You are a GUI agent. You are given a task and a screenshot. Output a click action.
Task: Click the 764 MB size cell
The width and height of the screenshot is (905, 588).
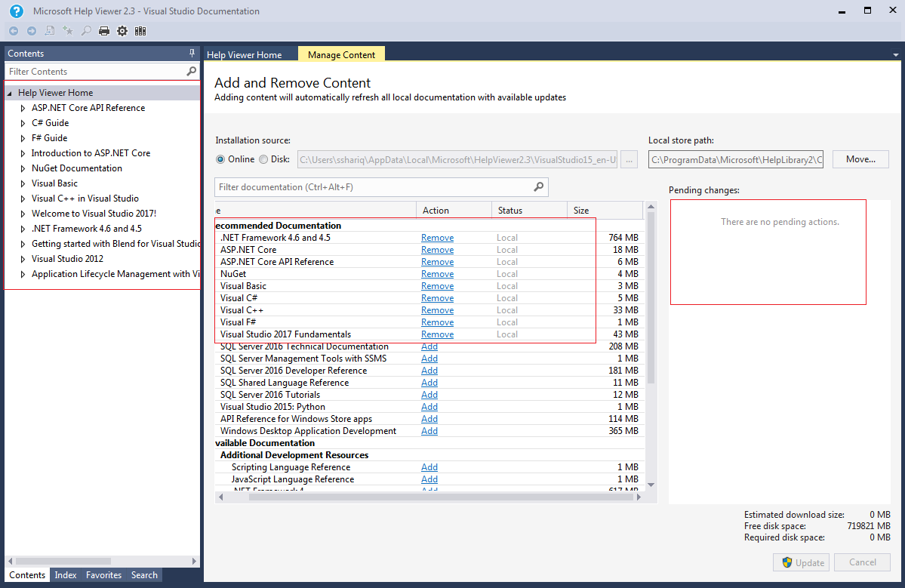point(623,238)
